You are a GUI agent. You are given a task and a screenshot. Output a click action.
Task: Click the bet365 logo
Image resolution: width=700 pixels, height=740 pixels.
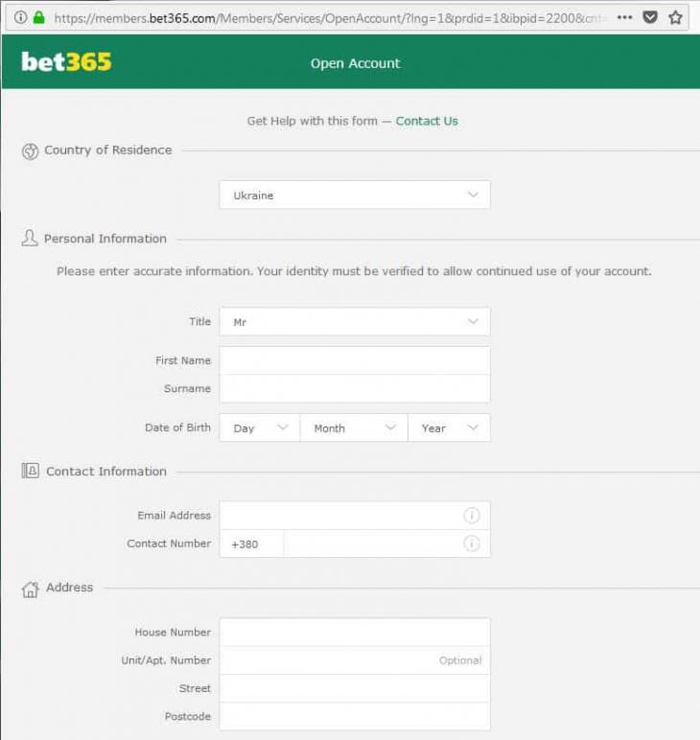coord(66,62)
